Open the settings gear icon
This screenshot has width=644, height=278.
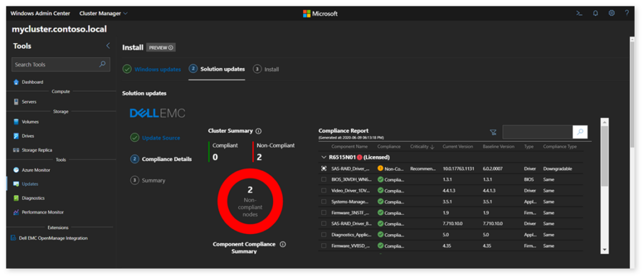(611, 13)
